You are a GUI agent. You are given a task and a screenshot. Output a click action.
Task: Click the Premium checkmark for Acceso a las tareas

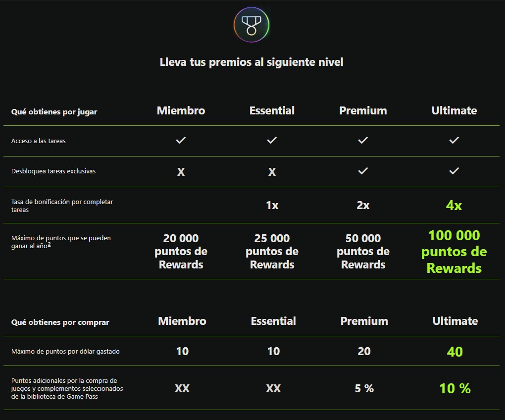tap(363, 140)
